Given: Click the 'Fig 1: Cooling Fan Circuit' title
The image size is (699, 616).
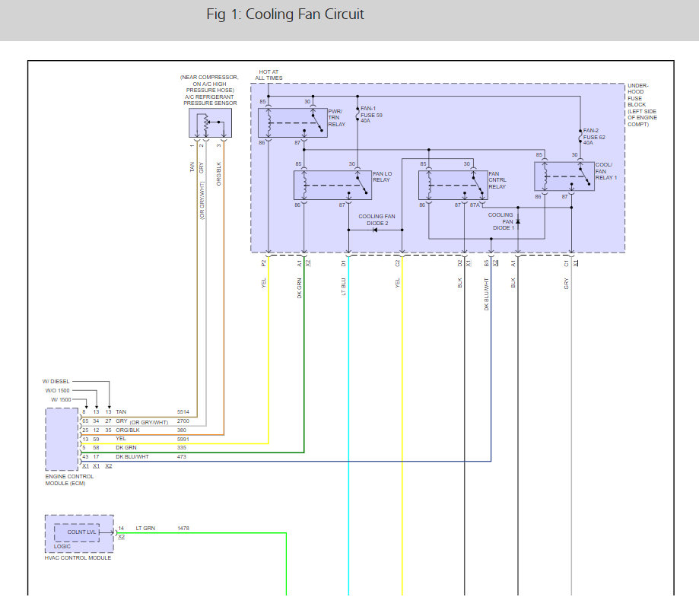Looking at the screenshot, I should tap(285, 14).
